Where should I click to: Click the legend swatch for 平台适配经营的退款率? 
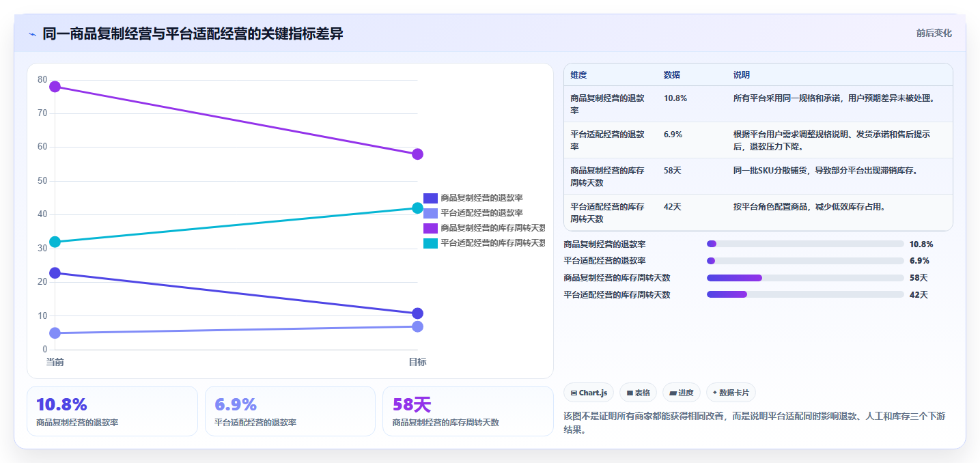pos(430,213)
